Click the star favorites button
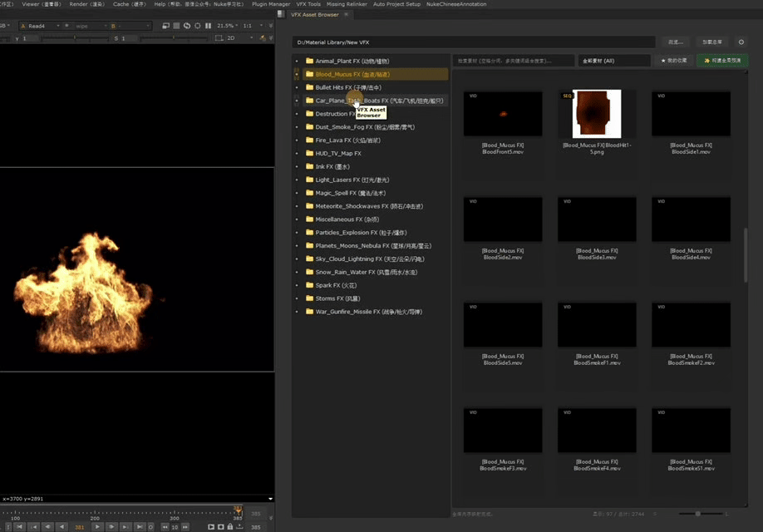The height and width of the screenshot is (532, 763). coord(674,61)
